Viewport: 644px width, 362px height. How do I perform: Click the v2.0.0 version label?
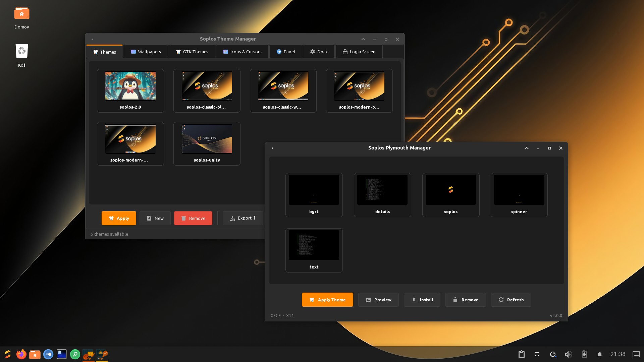click(556, 315)
